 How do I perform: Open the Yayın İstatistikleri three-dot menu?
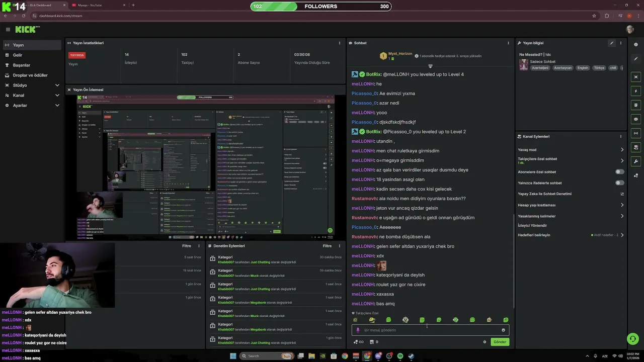340,43
